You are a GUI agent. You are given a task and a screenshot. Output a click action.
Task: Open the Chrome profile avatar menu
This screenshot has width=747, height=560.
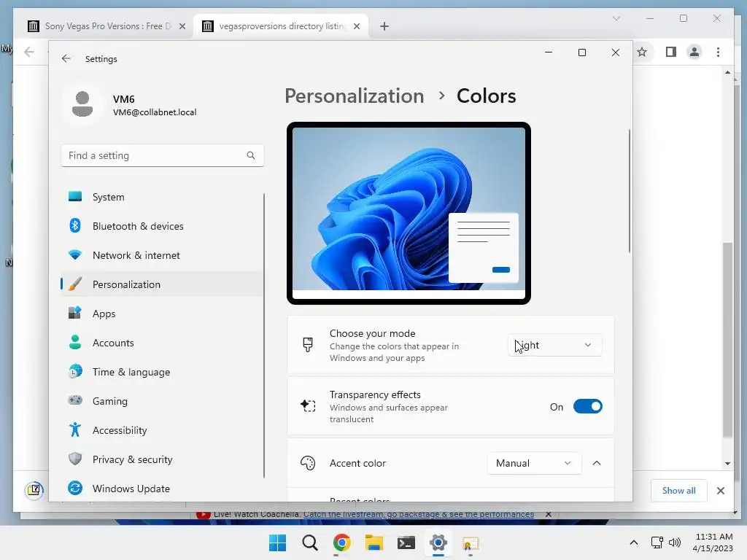pos(694,52)
